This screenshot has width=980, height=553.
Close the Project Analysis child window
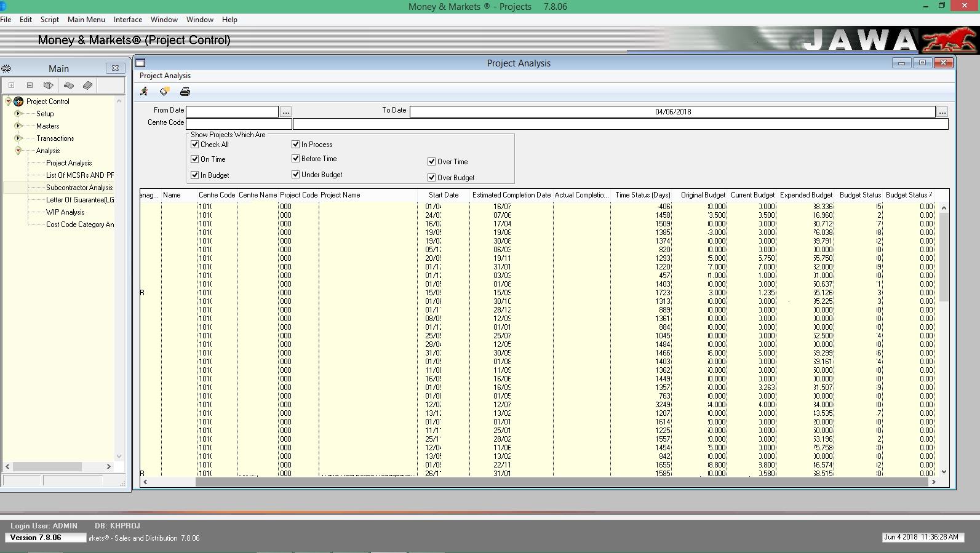[x=943, y=63]
